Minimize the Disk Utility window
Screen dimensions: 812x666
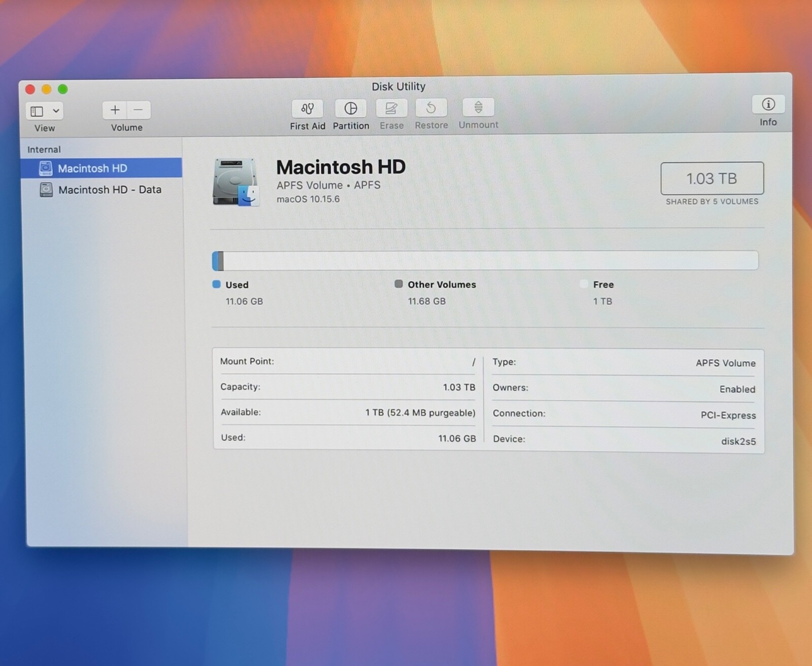(x=47, y=90)
